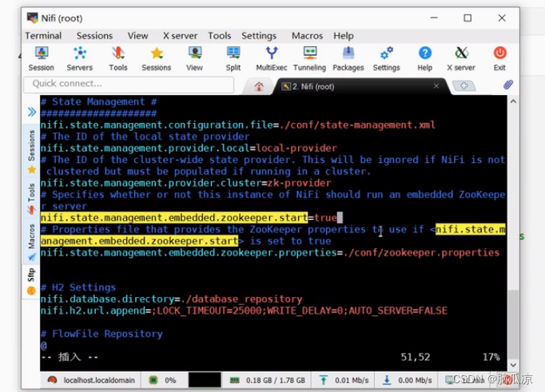This screenshot has width=545, height=392.
Task: Click the CPU 0% status indicator
Action: (163, 381)
